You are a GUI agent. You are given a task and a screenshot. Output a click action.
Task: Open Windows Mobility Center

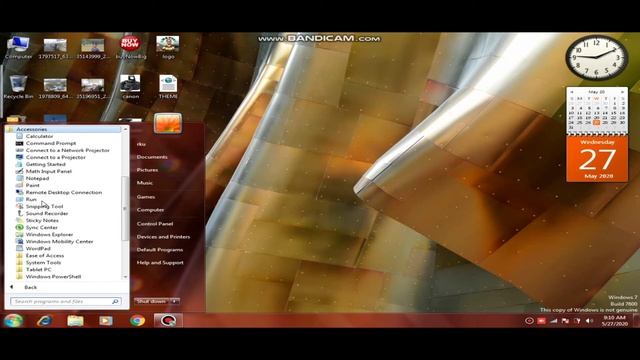coord(59,242)
